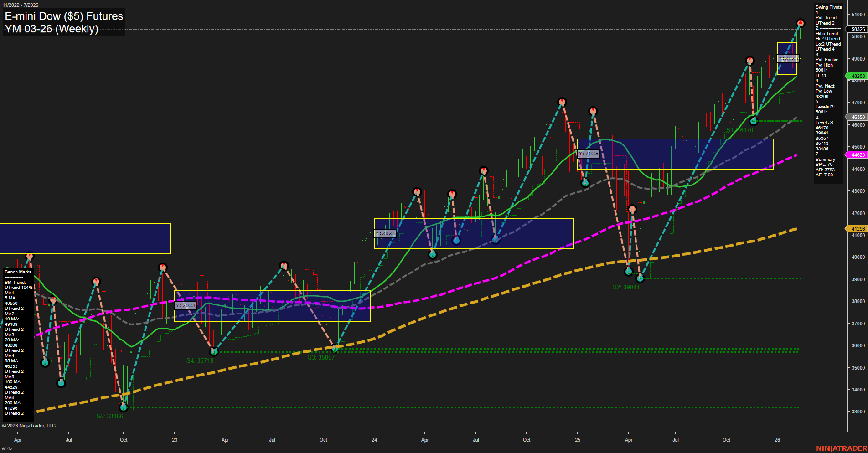Select the teal pivot low marker above S5: 33186
This screenshot has width=868, height=453.
coord(124,407)
